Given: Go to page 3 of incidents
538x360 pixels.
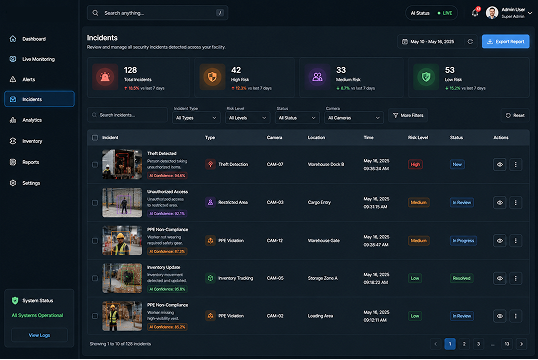Looking at the screenshot, I should coord(479,344).
